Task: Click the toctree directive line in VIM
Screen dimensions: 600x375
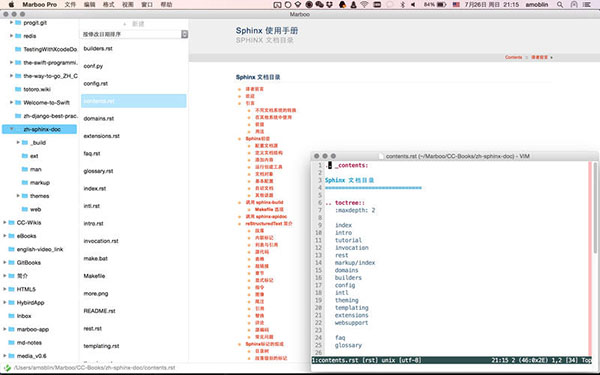Action: tap(345, 203)
